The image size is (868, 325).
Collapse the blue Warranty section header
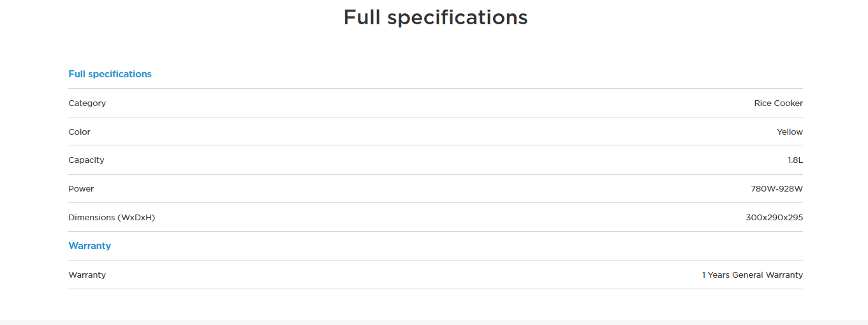pos(89,246)
